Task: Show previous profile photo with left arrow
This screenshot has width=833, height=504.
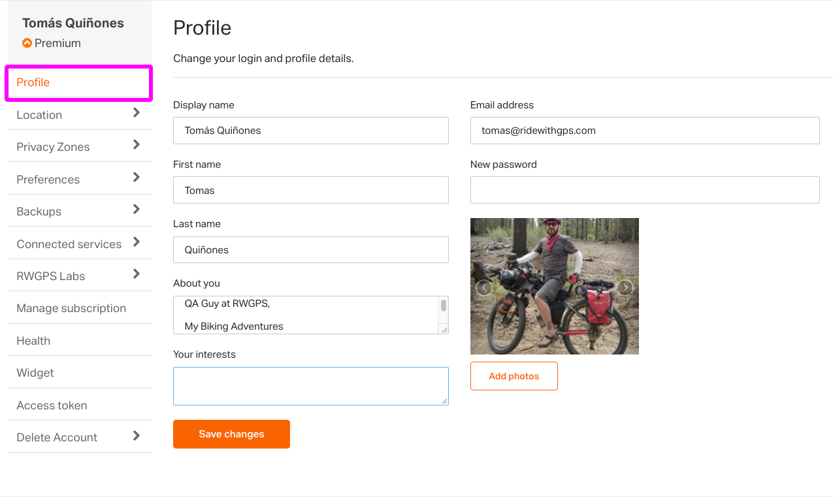Action: [x=483, y=288]
